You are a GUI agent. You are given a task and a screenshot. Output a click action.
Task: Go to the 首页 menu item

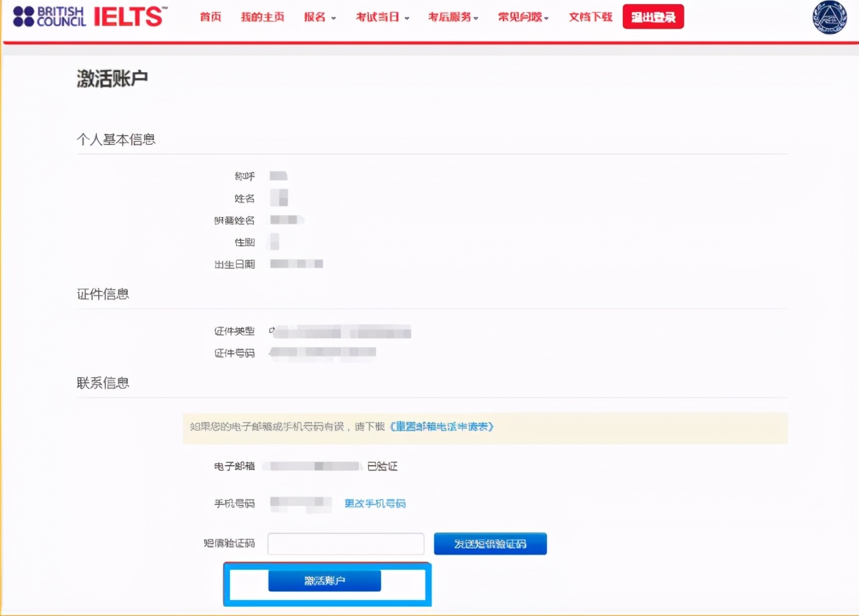[210, 17]
